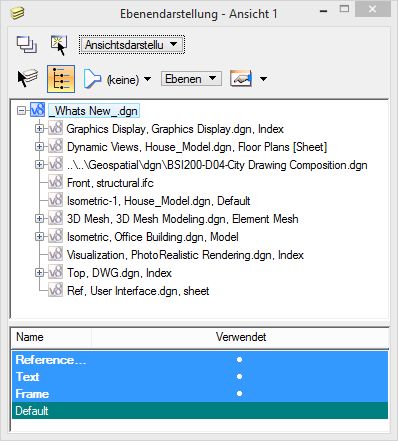Click the v8 icon beside Isometric Office Building row
Image resolution: width=398 pixels, height=441 pixels.
pos(55,237)
